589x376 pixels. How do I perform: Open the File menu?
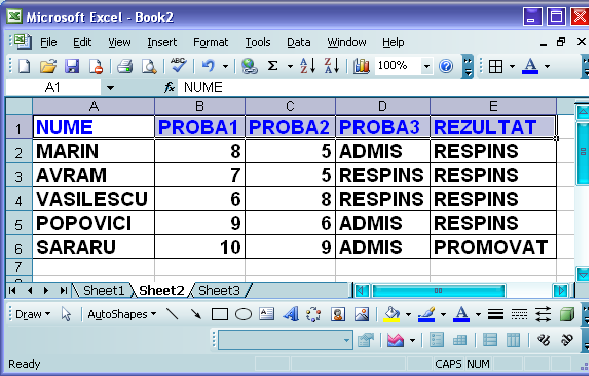click(x=48, y=42)
